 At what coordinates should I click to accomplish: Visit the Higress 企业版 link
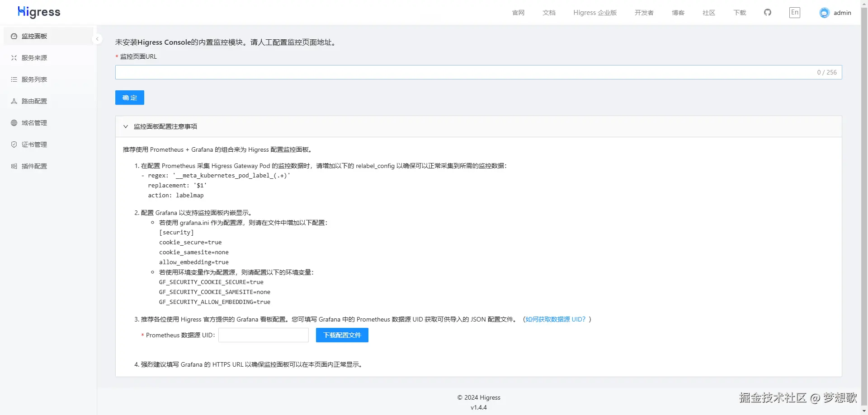click(595, 13)
